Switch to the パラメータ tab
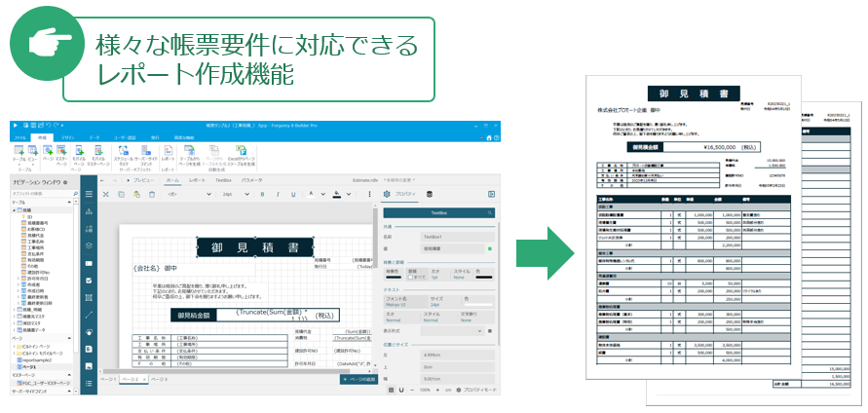Screen dimensions: 868x413 tap(251, 180)
